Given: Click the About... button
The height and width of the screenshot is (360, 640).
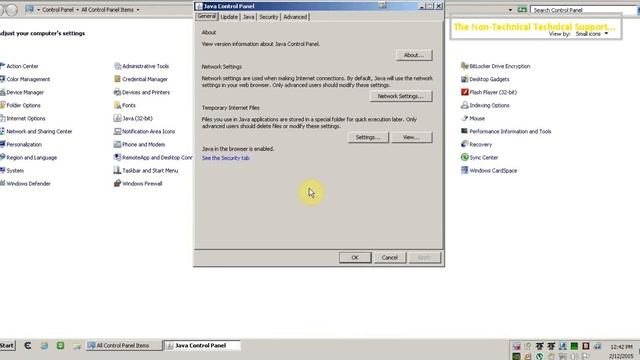Looking at the screenshot, I should 414,55.
